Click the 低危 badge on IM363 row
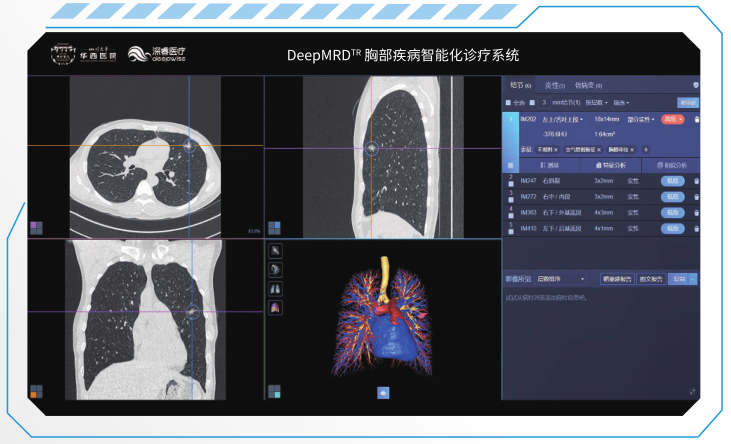This screenshot has width=731, height=444. [672, 213]
